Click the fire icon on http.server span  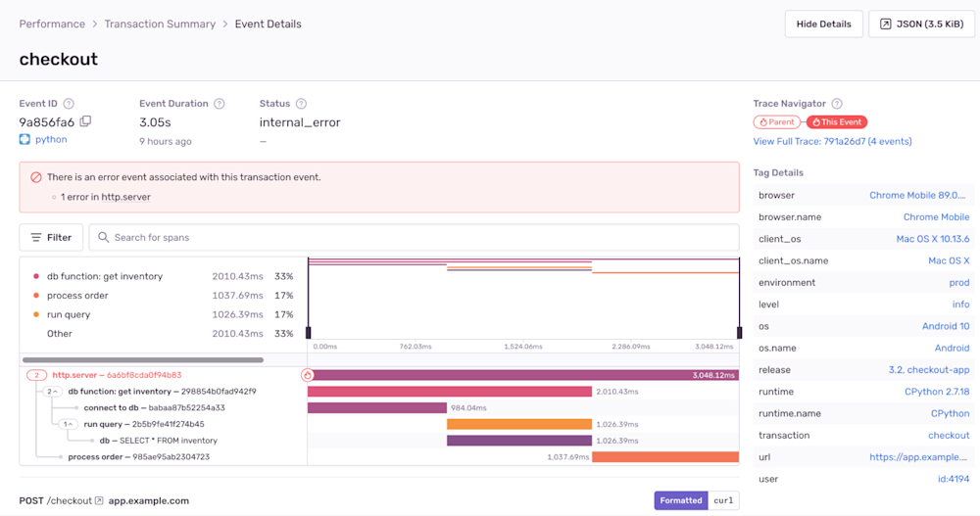[308, 375]
